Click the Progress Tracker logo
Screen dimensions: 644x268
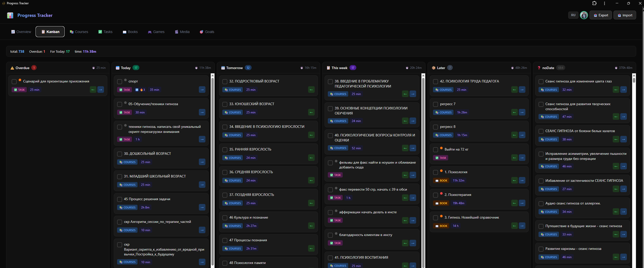pos(10,15)
